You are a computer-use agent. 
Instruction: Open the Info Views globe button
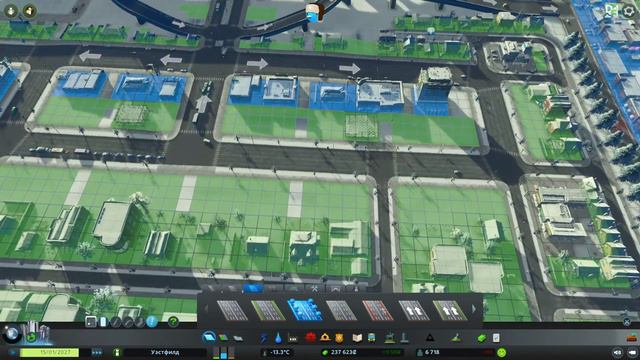click(11, 334)
